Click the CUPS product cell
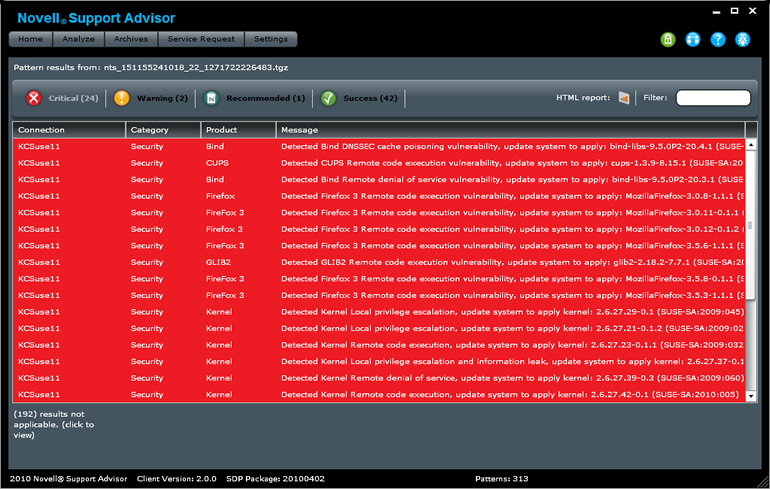 (217, 163)
